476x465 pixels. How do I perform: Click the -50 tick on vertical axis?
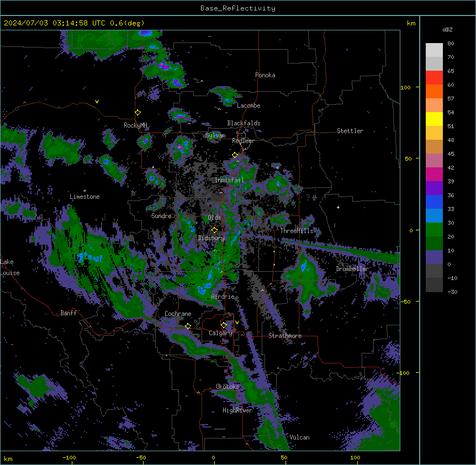click(x=405, y=302)
